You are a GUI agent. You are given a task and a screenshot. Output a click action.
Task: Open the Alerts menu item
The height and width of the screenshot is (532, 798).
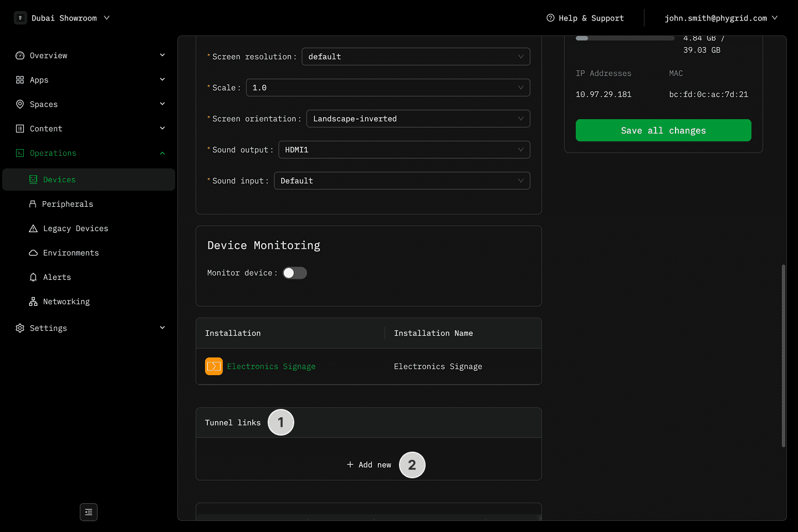(x=89, y=277)
